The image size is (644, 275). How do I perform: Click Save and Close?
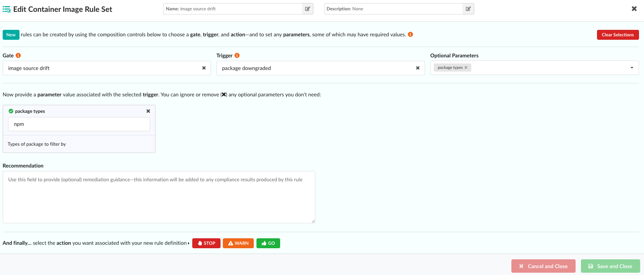coord(610,266)
